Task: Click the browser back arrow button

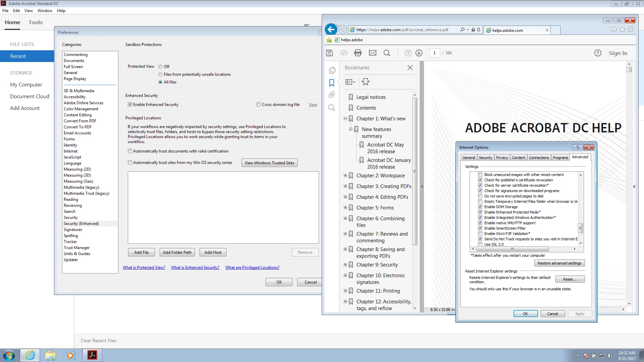Action: [331, 29]
